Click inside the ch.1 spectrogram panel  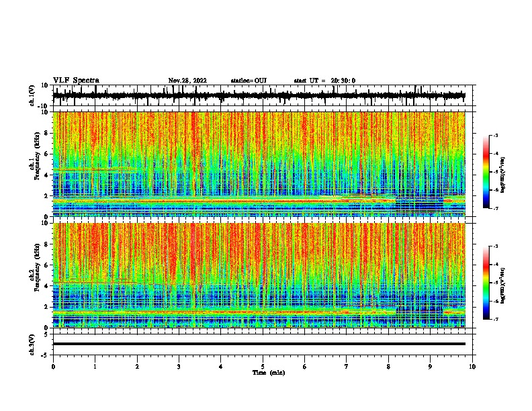259,164
